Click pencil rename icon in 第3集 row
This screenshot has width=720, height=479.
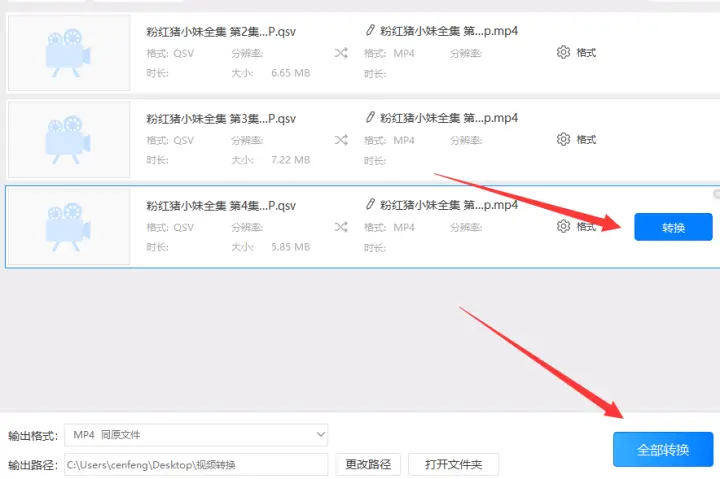[x=370, y=117]
